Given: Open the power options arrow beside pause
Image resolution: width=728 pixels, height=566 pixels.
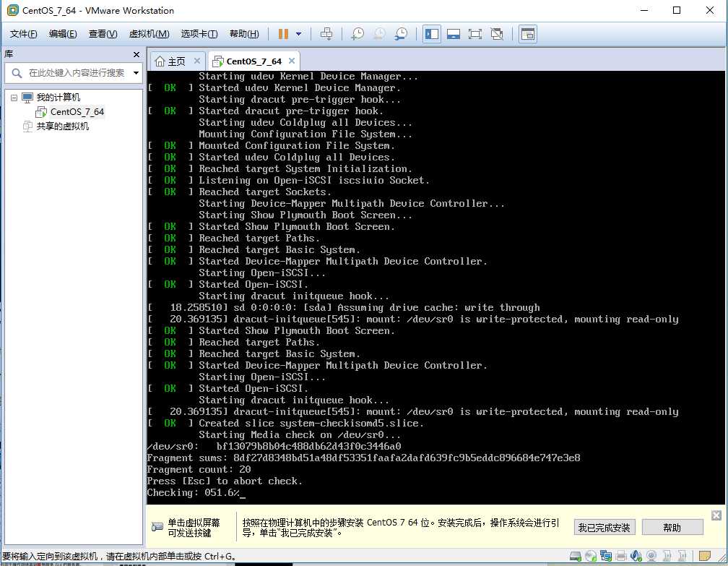Looking at the screenshot, I should [298, 34].
